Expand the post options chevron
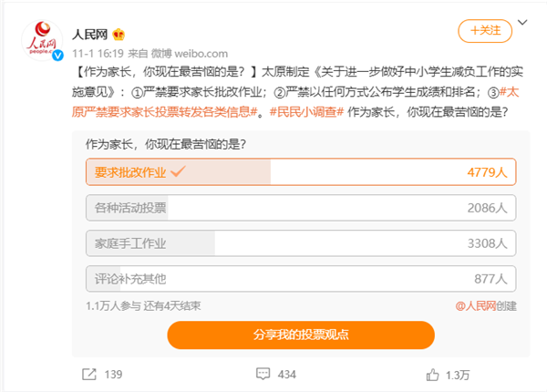 click(x=522, y=22)
